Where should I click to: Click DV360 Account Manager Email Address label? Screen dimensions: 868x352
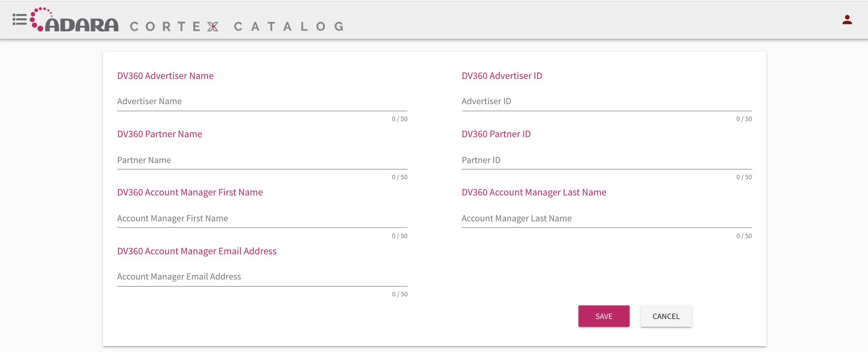click(197, 251)
